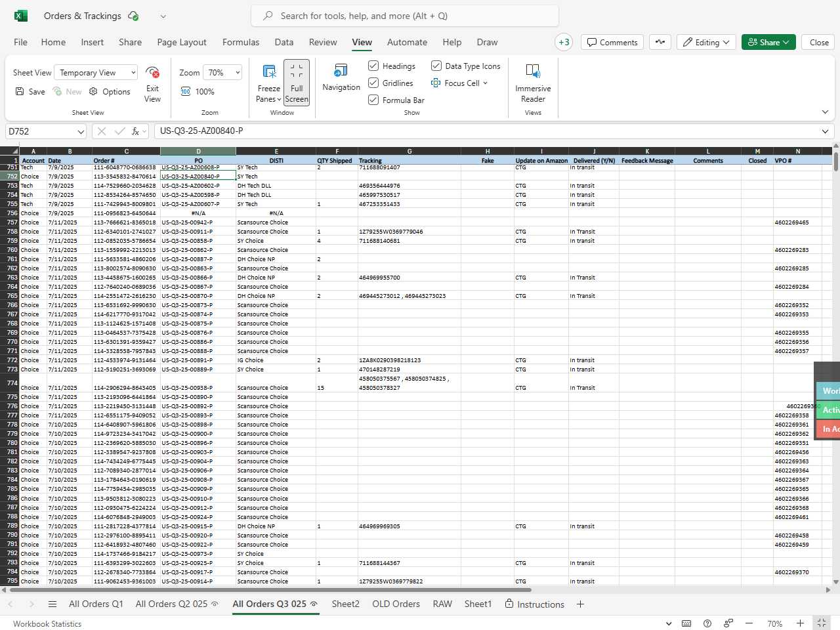Click the next-sheet navigation arrow
Image resolution: width=840 pixels, height=630 pixels.
point(31,604)
